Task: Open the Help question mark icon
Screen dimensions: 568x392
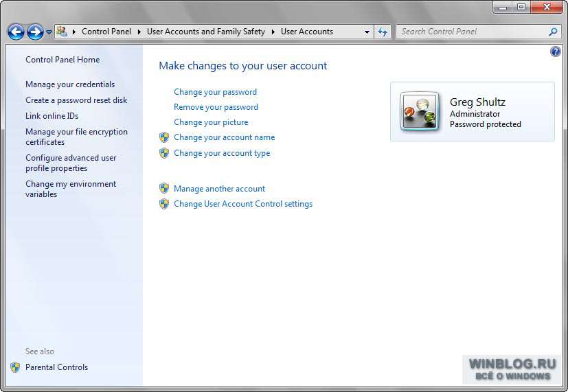Action: pos(556,51)
